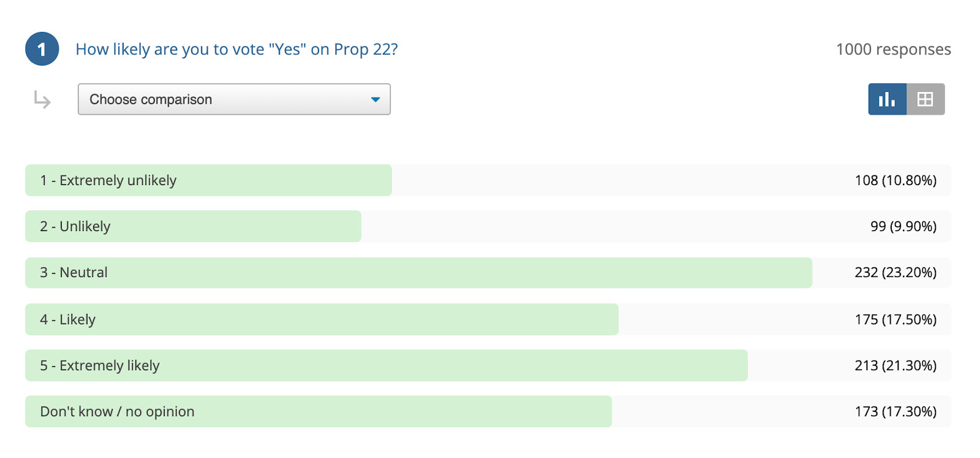Image resolution: width=980 pixels, height=458 pixels.
Task: Open the Choose comparison dropdown
Action: (234, 99)
